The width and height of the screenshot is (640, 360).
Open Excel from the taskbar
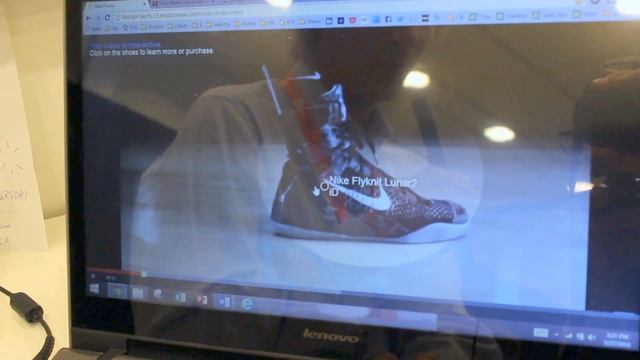pyautogui.click(x=180, y=298)
